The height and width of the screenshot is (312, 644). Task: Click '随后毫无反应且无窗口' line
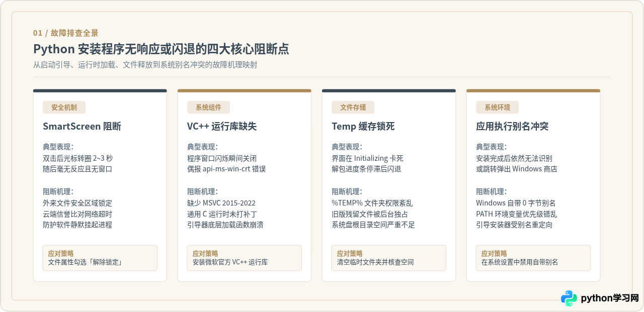[77, 169]
